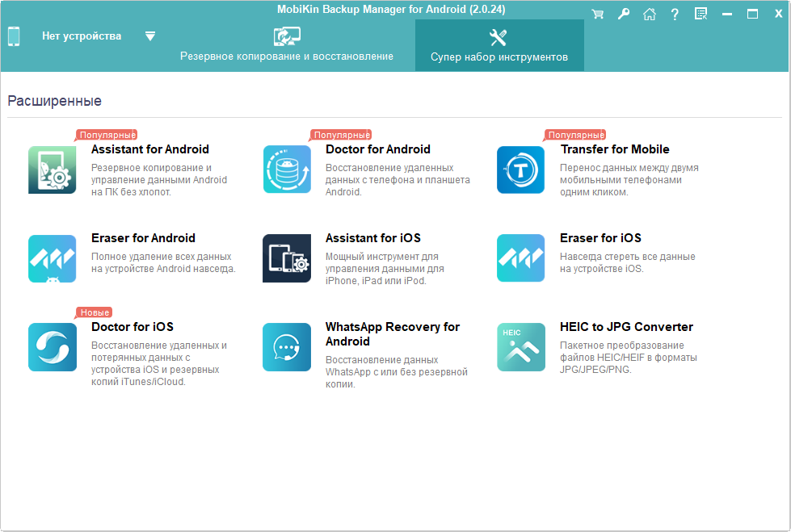Click the Популярные badge above Assistant for Android
The image size is (791, 532).
pos(107,135)
